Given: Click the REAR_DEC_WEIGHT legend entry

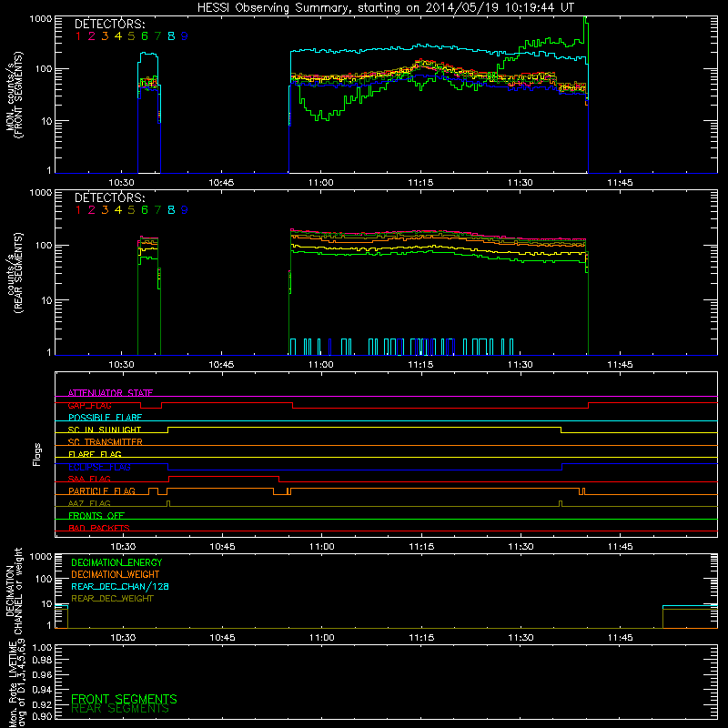Looking at the screenshot, I should click(x=112, y=599).
